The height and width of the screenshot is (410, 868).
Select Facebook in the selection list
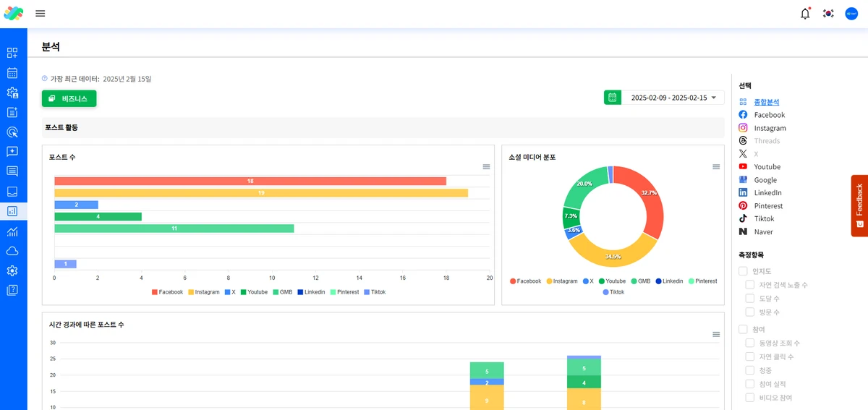click(x=769, y=115)
